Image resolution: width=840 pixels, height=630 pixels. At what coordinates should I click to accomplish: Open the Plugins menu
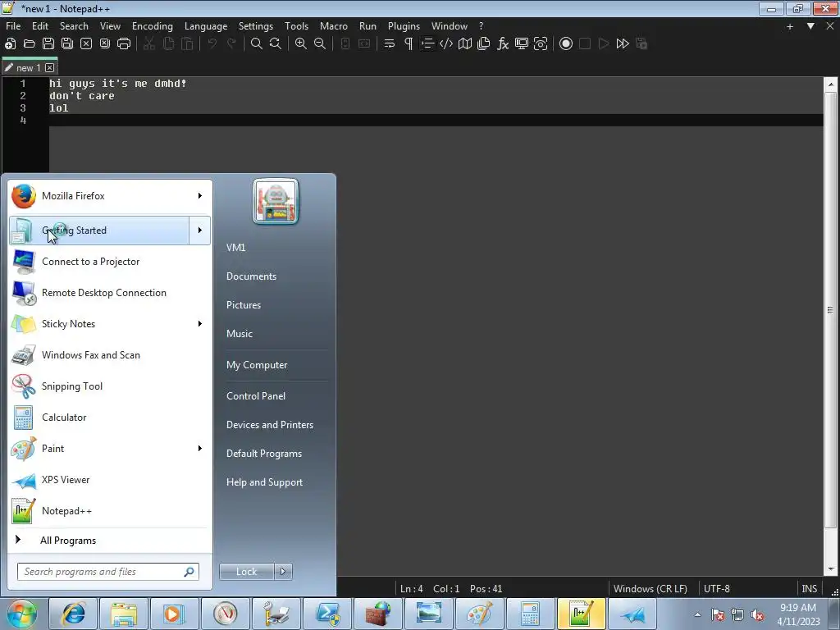(x=404, y=25)
